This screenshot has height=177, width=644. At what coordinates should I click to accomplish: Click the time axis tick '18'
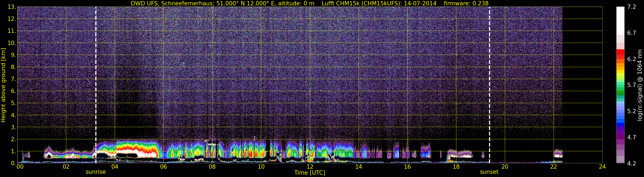point(456,167)
